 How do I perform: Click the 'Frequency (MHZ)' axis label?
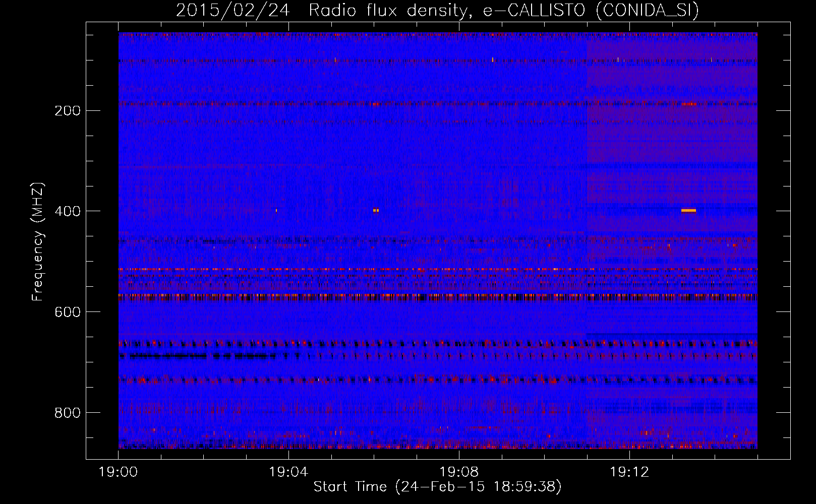pos(38,242)
